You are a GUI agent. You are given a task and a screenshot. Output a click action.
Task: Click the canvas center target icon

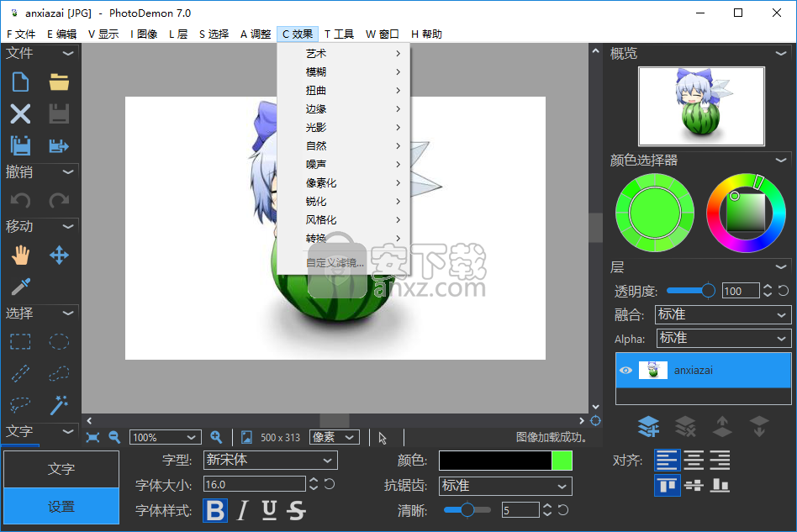[x=596, y=421]
